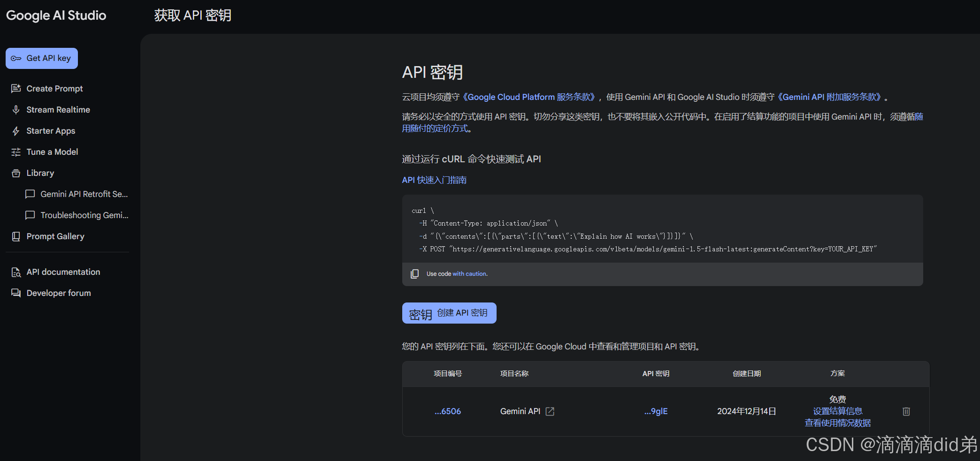Click the Get API key button
This screenshot has height=461, width=980.
click(42, 59)
